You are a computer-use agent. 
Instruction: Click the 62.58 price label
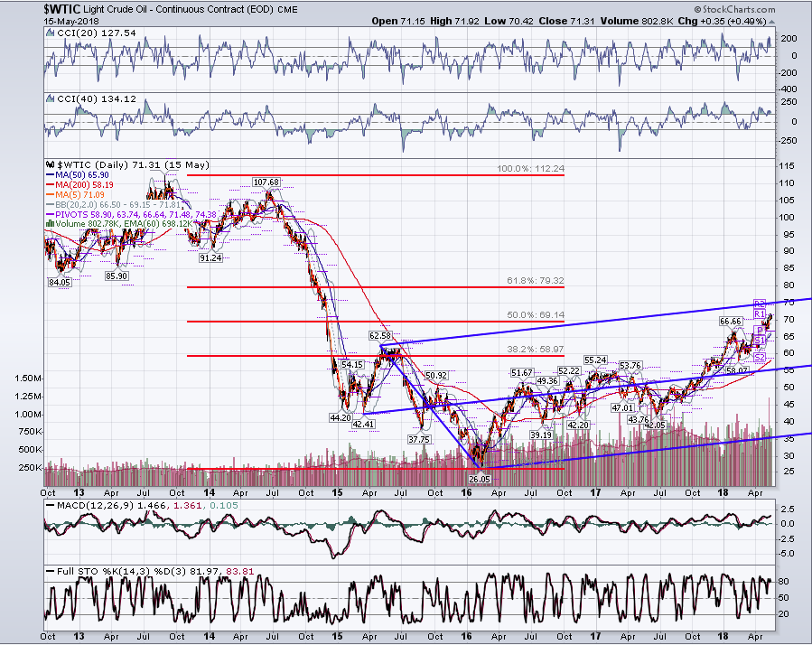pos(380,336)
